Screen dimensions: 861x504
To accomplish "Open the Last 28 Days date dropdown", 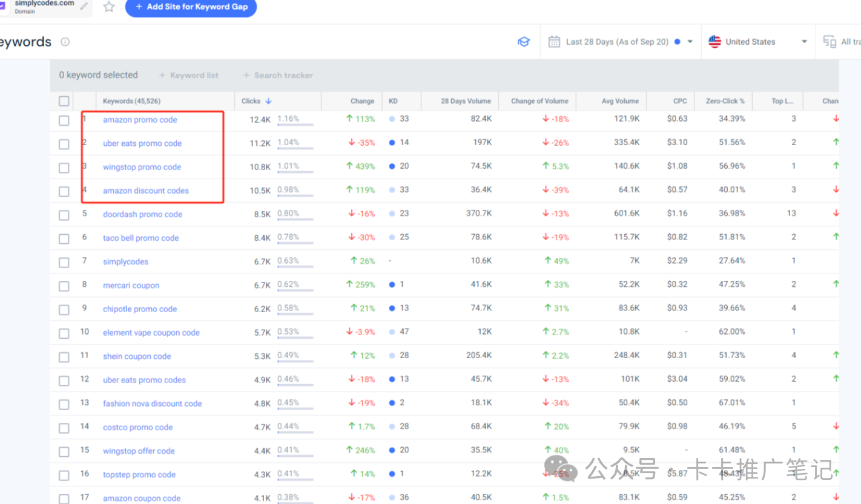I will [x=690, y=42].
